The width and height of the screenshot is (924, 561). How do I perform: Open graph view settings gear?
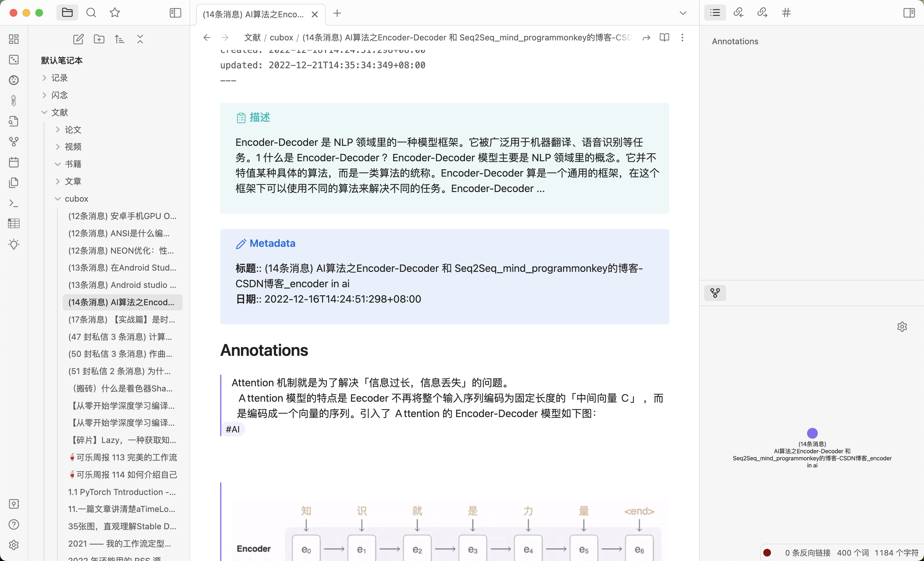point(902,326)
